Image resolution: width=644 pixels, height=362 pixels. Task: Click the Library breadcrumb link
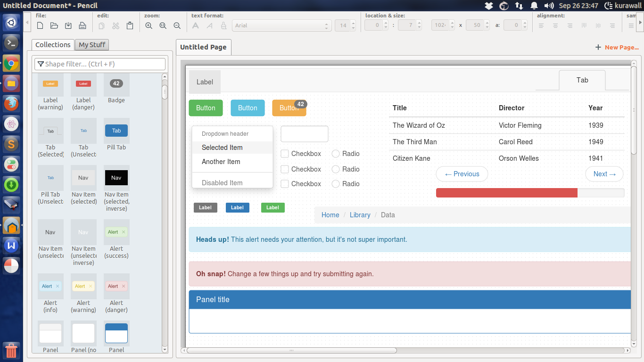[x=360, y=215]
